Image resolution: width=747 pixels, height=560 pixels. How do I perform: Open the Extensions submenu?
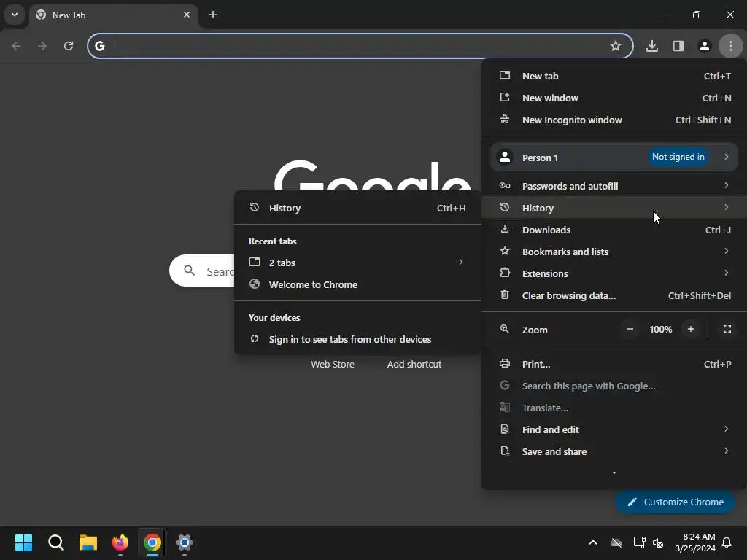(614, 274)
